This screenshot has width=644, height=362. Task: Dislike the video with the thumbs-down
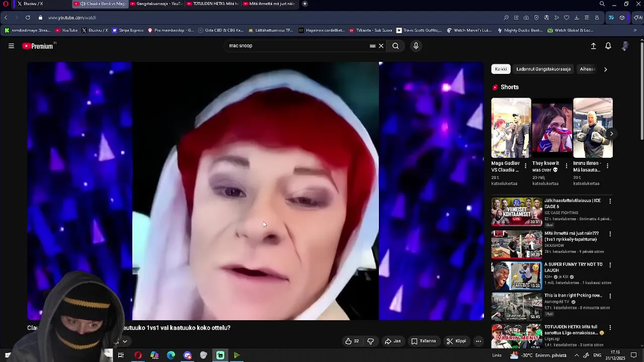point(370,341)
